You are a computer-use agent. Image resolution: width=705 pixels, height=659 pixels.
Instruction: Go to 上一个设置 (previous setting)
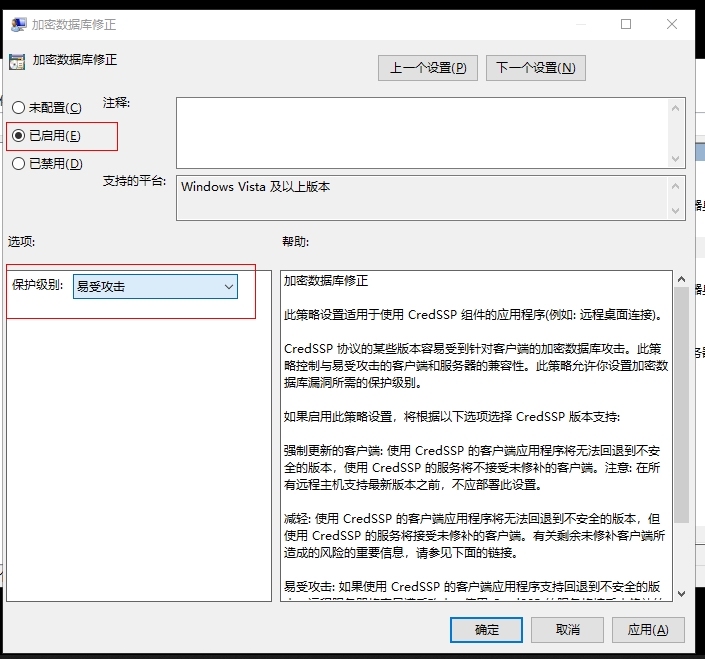pyautogui.click(x=427, y=68)
